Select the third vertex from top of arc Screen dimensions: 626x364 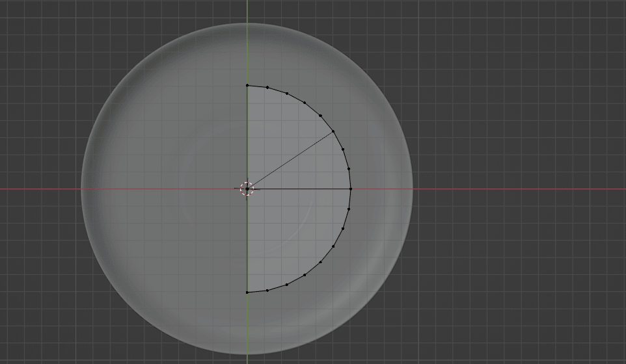[287, 94]
